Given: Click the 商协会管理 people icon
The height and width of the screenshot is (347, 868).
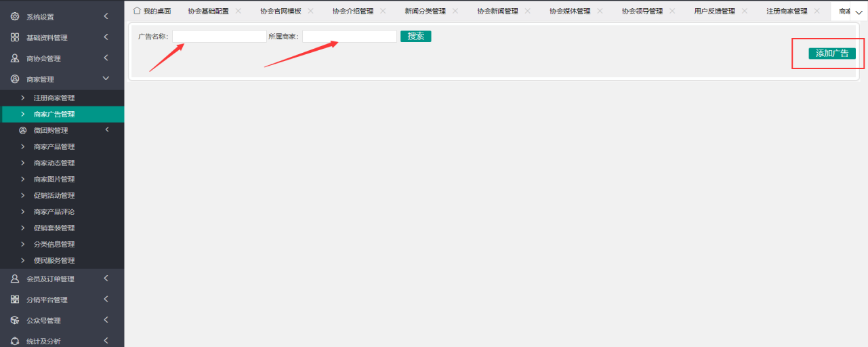Looking at the screenshot, I should click(15, 58).
